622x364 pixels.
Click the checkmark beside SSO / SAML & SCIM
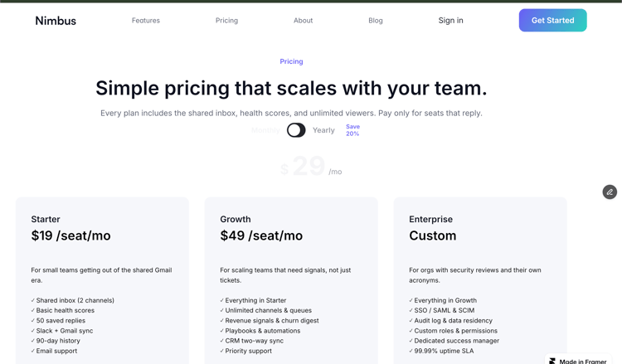411,310
